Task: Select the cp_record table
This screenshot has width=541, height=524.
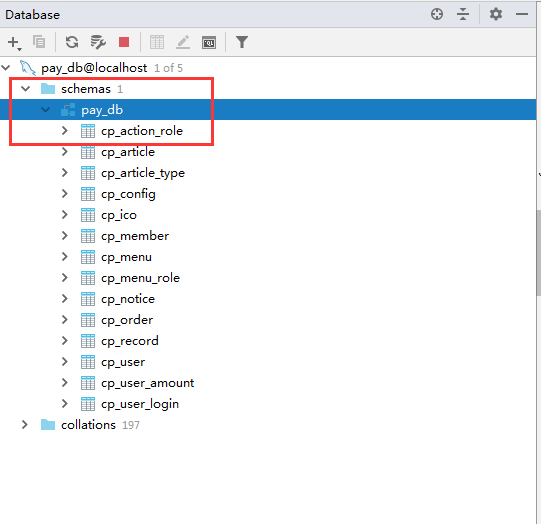Action: click(130, 341)
